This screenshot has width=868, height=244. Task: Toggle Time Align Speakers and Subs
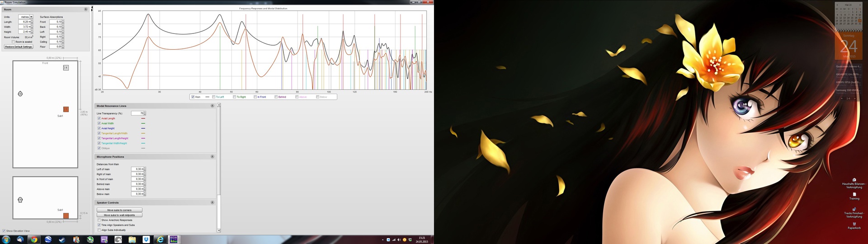pyautogui.click(x=99, y=225)
